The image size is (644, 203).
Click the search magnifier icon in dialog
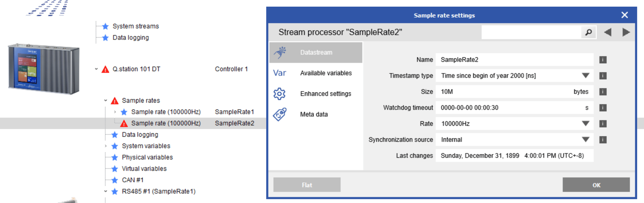(588, 33)
